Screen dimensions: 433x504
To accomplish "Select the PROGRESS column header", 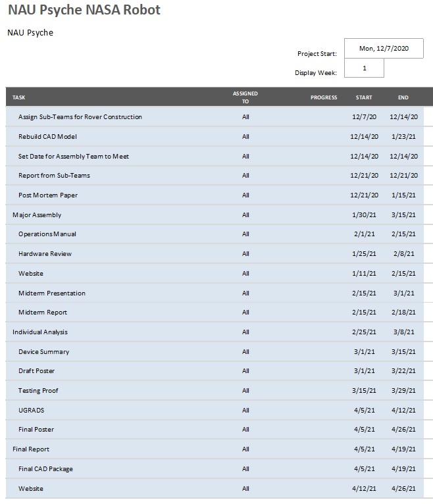I will point(324,97).
